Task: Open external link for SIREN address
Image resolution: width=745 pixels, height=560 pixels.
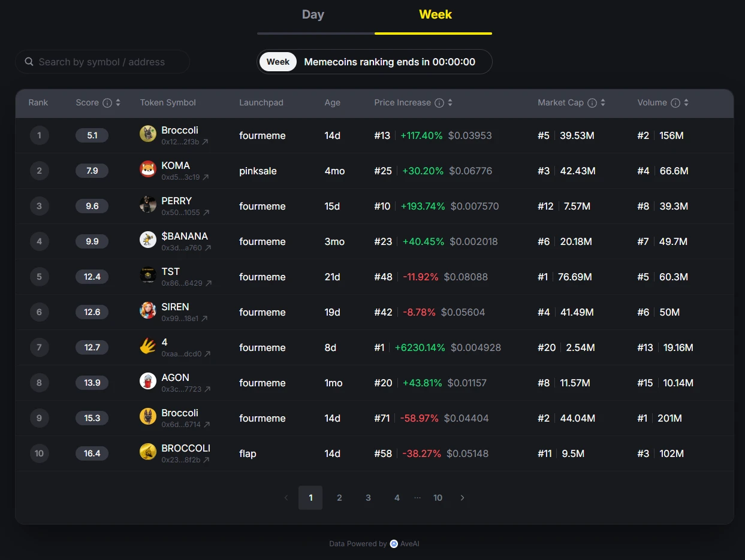Action: coord(204,319)
